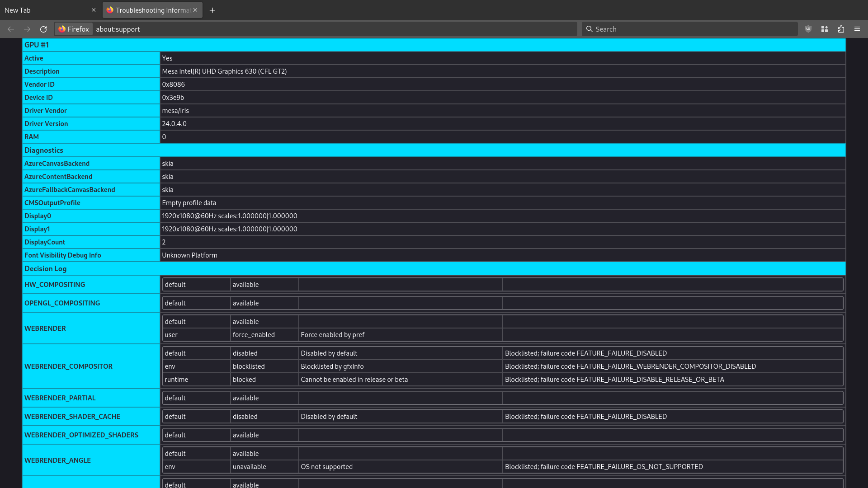Screen dimensions: 868x488
Task: Select 'Mesa Intel(R) UHD Graphics 630 (CFL GT2)' text
Action: (x=224, y=71)
